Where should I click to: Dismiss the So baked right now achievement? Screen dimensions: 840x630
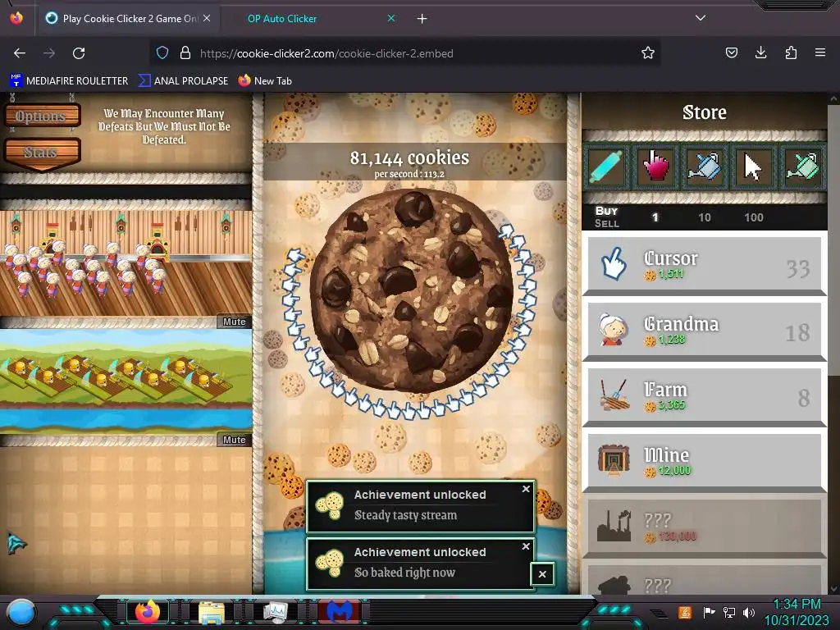pos(526,546)
